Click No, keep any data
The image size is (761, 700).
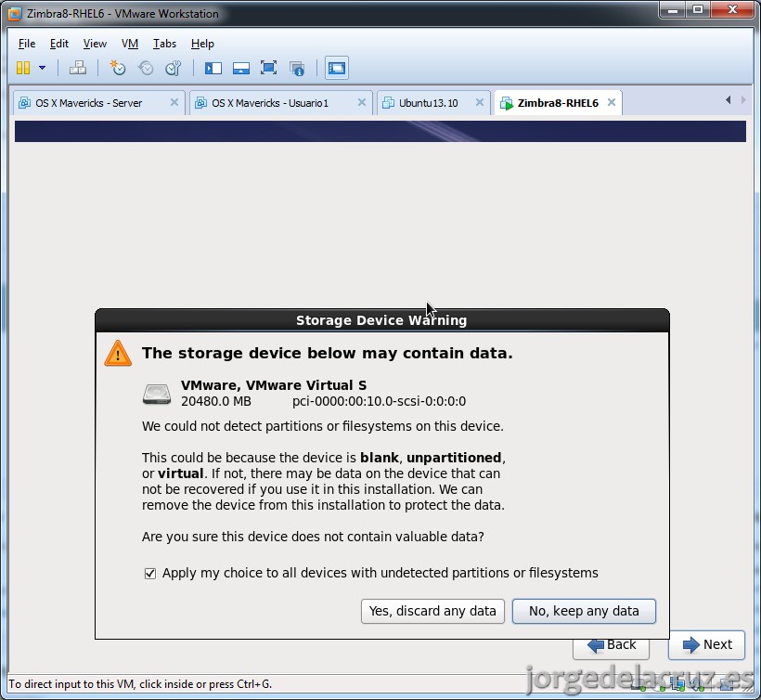coord(584,611)
